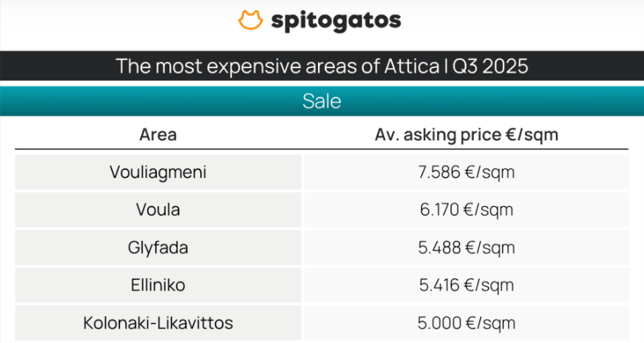Click the orange cat logo icon
This screenshot has width=644, height=343.
(251, 20)
